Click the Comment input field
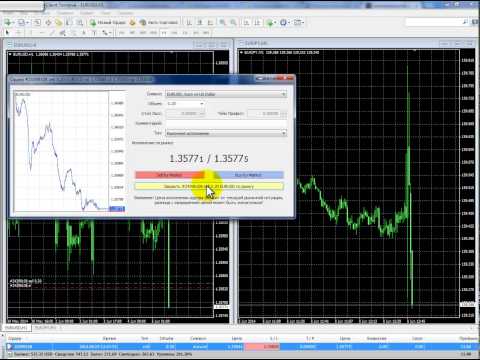Viewport: 480px width, 360px height. [x=226, y=123]
